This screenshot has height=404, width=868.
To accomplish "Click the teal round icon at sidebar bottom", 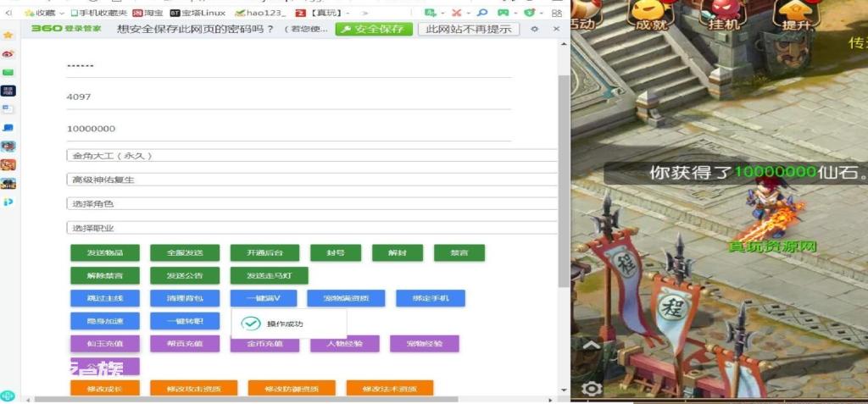I will 8,396.
